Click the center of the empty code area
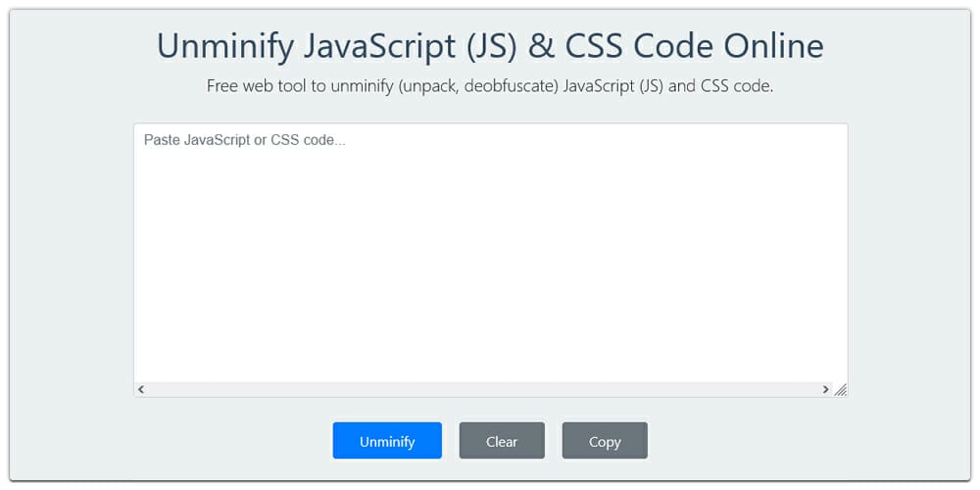Image resolution: width=980 pixels, height=490 pixels. 490,255
